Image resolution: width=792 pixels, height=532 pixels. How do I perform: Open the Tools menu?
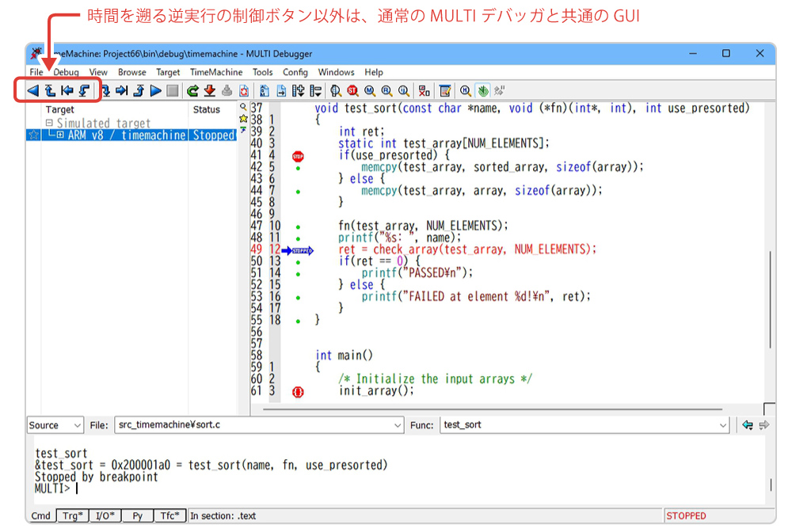coord(263,72)
